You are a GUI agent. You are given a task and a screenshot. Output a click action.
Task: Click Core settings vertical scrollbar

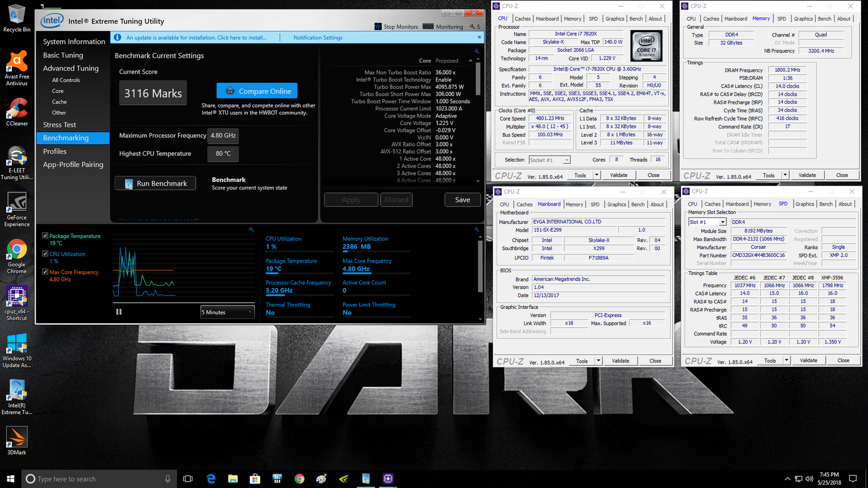pyautogui.click(x=478, y=79)
